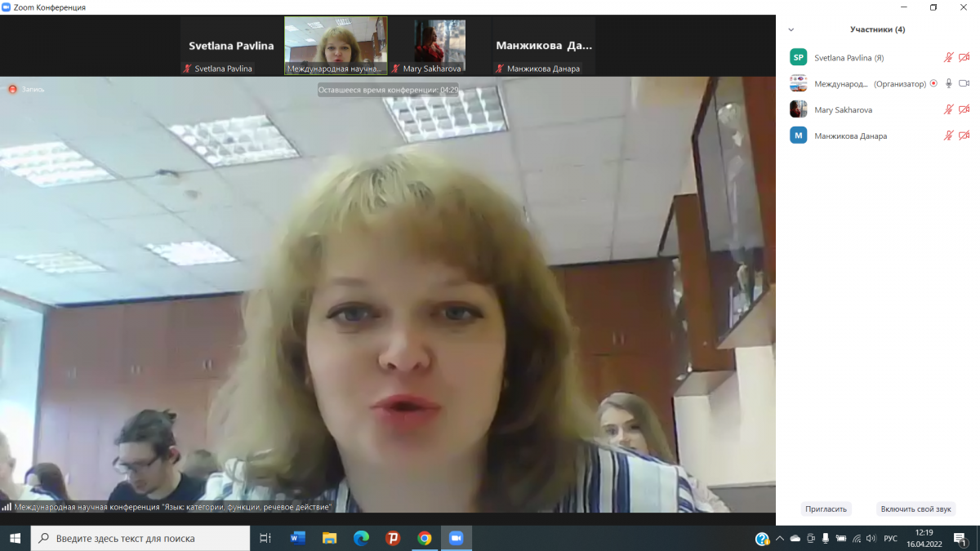Click the Запись recording label

click(33, 89)
